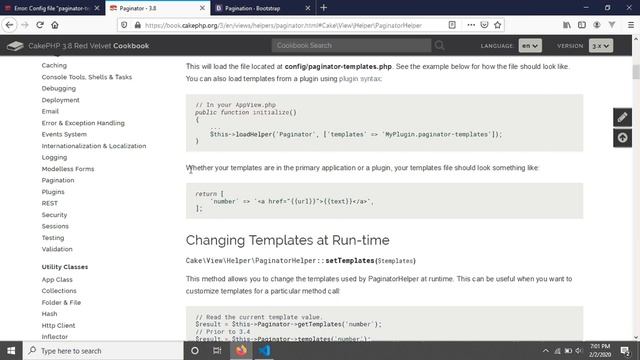
Task: Show the browser sidebars
Action: 582,25
